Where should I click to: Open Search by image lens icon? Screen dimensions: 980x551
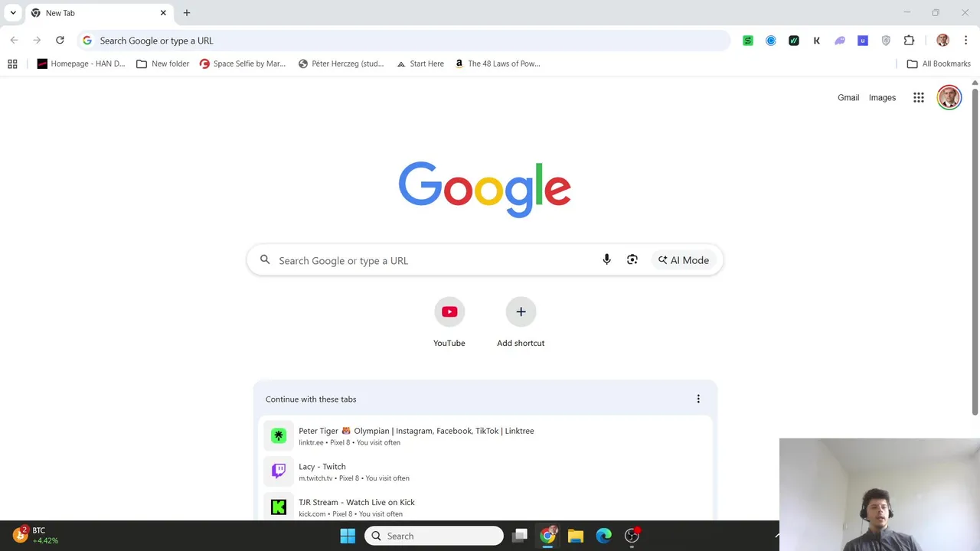click(x=632, y=260)
